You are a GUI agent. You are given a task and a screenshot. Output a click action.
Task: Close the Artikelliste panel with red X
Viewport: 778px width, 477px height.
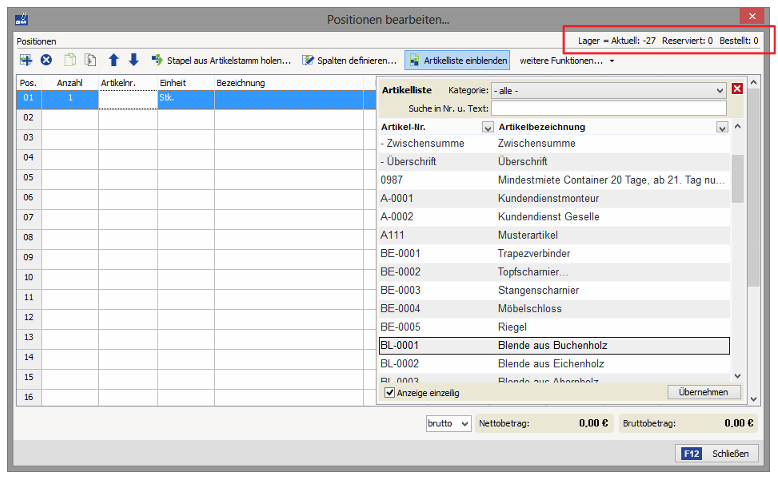pos(737,89)
